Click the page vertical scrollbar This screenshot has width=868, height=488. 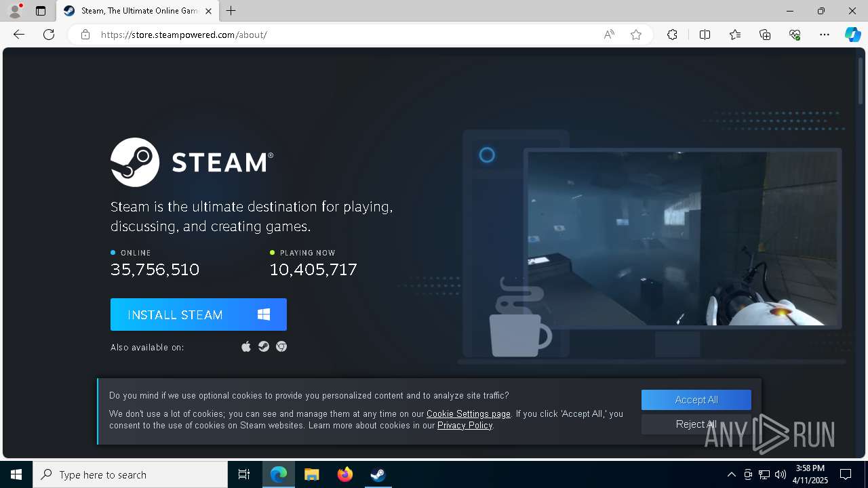point(861,81)
